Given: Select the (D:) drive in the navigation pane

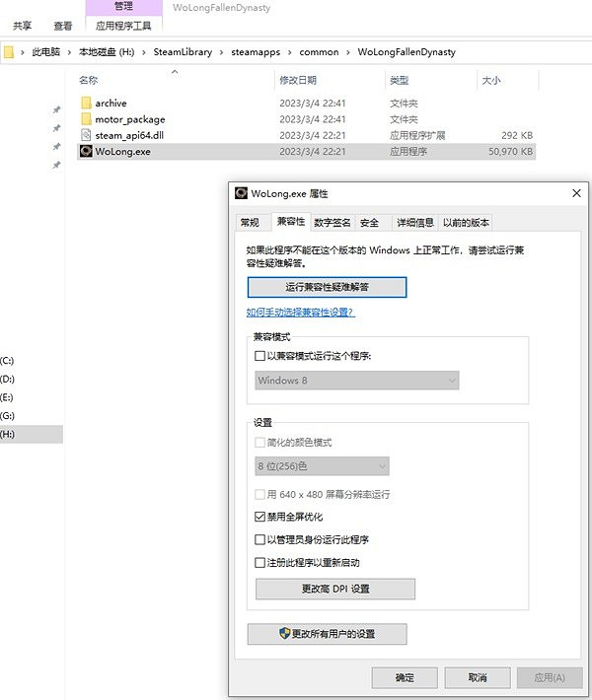Looking at the screenshot, I should [7, 379].
